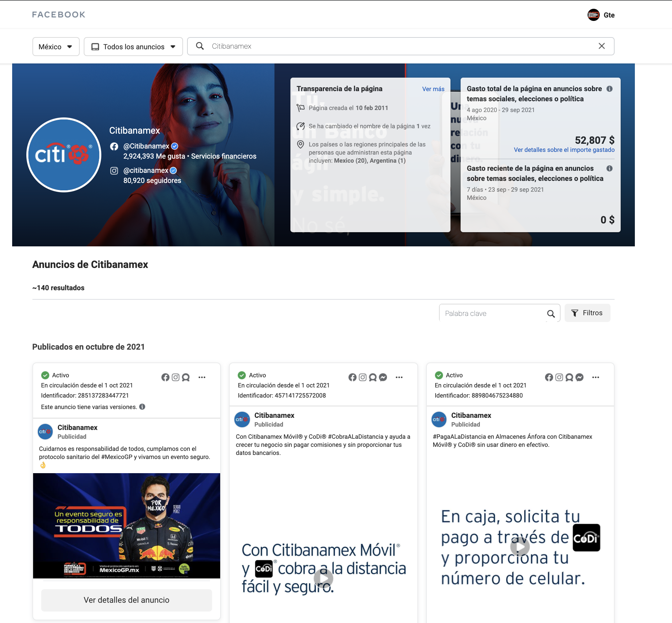Click the Facebook logo in header
The height and width of the screenshot is (623, 672).
pyautogui.click(x=59, y=15)
